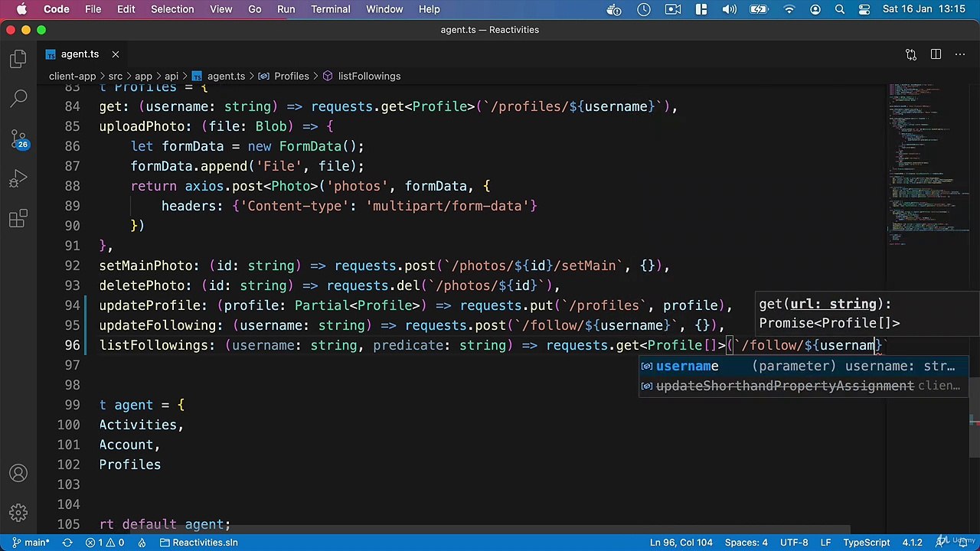Change indentation via Spaces: 4
This screenshot has height=551, width=980.
(746, 543)
